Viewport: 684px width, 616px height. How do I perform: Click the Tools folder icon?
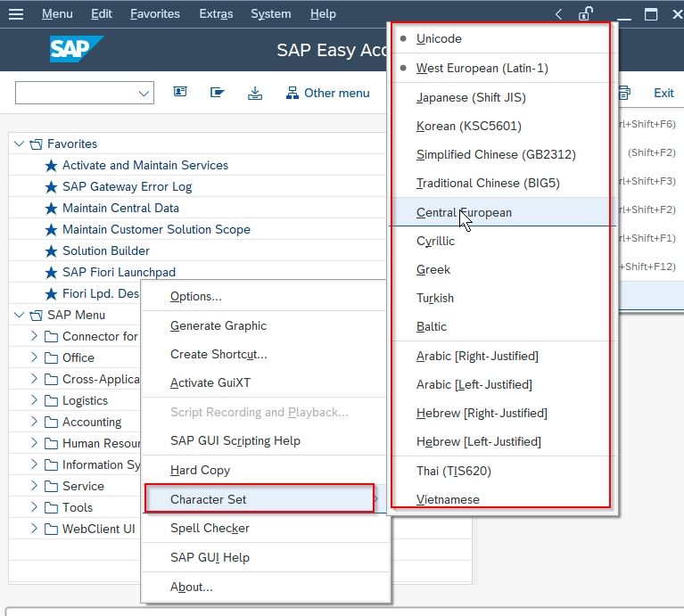click(x=51, y=508)
